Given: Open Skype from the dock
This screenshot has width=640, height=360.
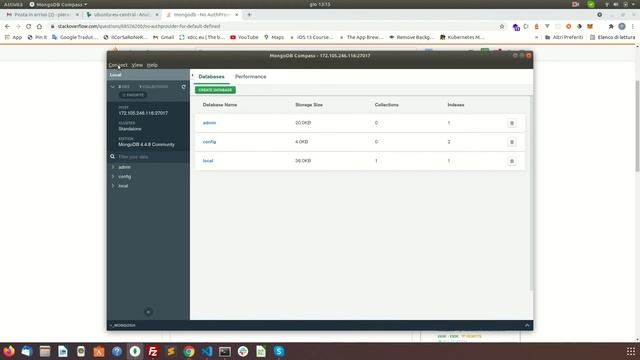Looking at the screenshot, I should [x=279, y=351].
